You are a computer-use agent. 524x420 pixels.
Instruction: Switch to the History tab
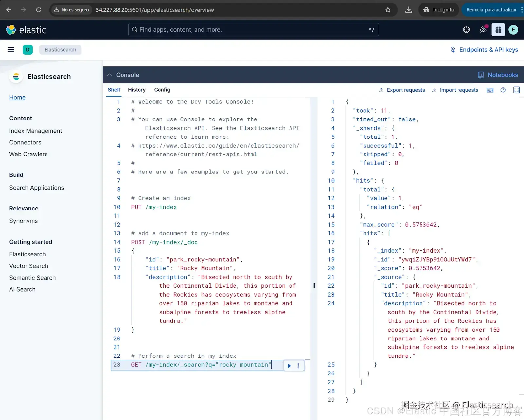[137, 90]
